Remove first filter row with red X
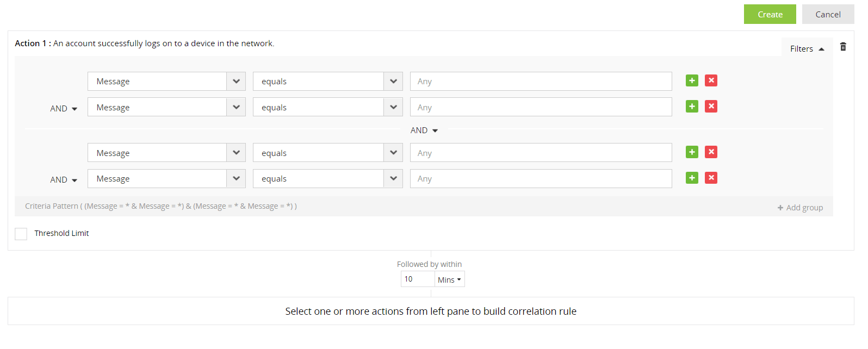This screenshot has width=868, height=349. tap(711, 80)
